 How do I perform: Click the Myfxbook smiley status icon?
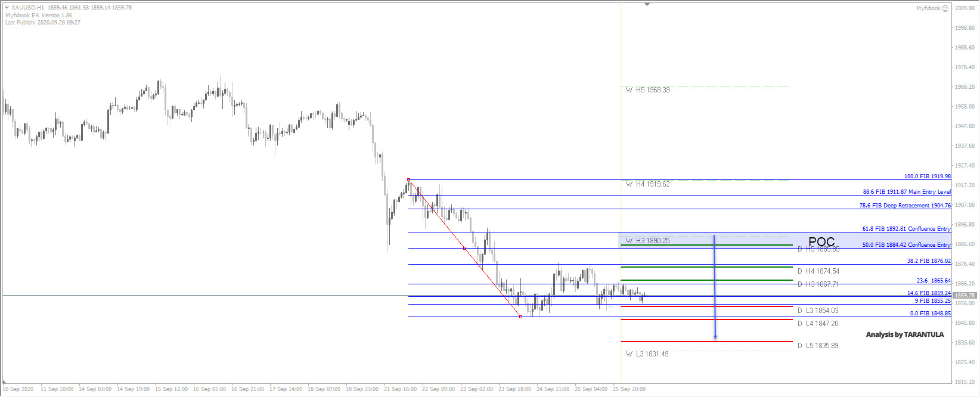pyautogui.click(x=945, y=8)
